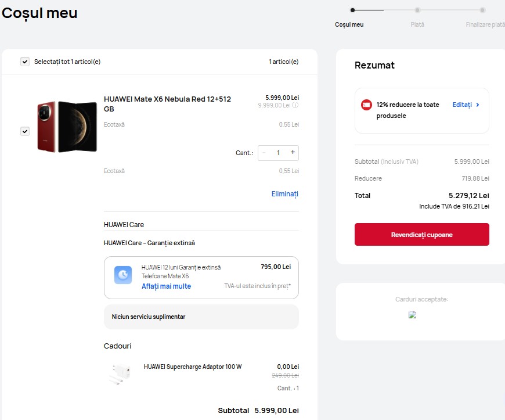Click the info icon beside 9.999,00 Lei
This screenshot has width=505, height=420.
tap(295, 106)
